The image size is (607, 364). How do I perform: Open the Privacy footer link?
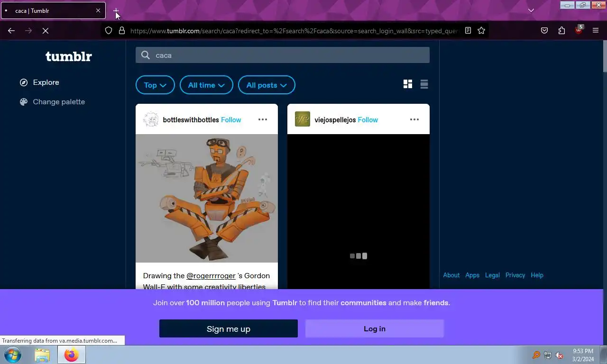[515, 275]
